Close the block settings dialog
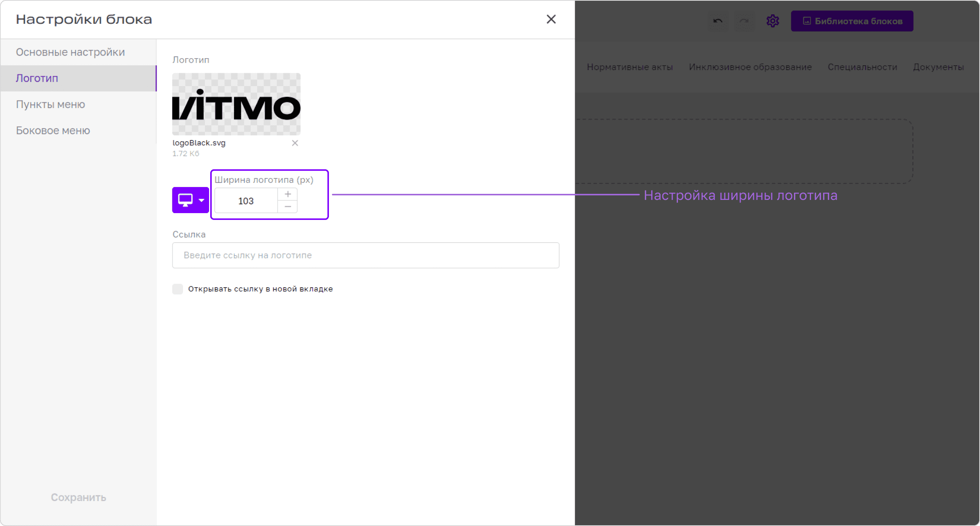This screenshot has width=980, height=526. click(551, 19)
